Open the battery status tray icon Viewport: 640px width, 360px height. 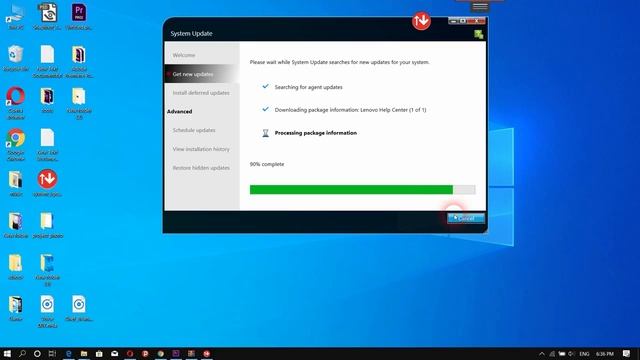coord(562,353)
